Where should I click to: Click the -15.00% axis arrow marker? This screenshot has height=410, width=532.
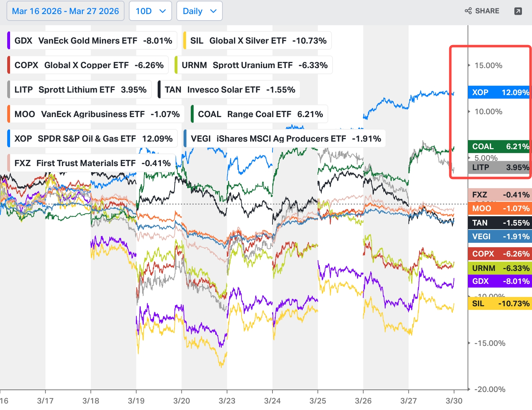tap(469, 343)
